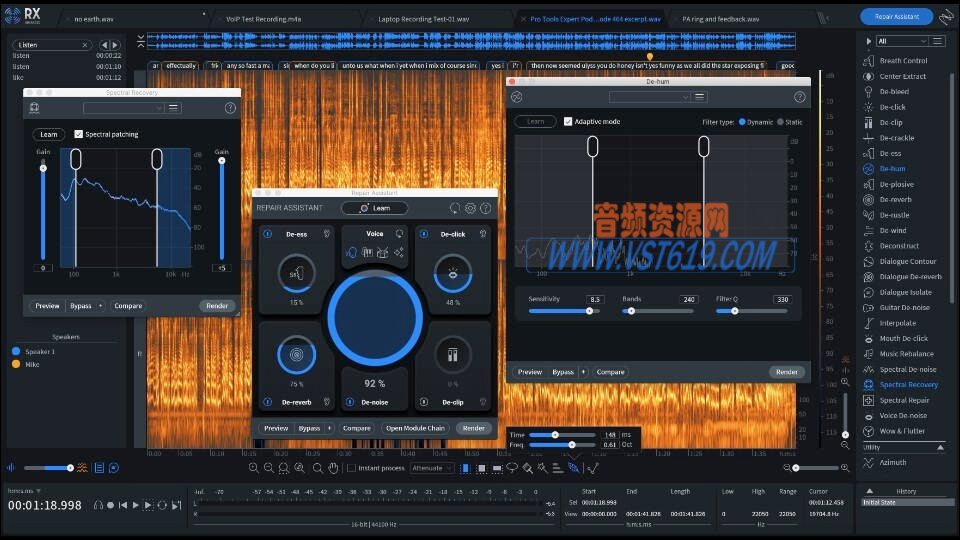
Task: Open the module list view menu
Action: click(937, 41)
